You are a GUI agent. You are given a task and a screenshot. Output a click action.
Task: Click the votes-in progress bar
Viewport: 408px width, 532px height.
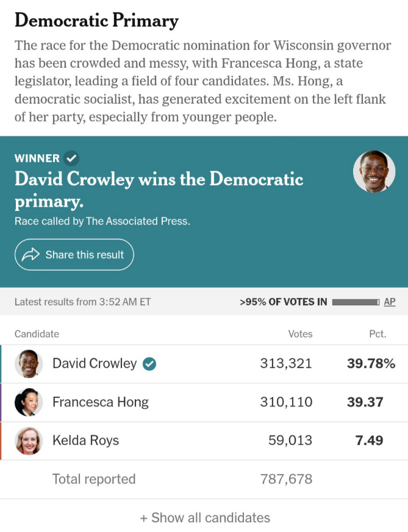356,302
